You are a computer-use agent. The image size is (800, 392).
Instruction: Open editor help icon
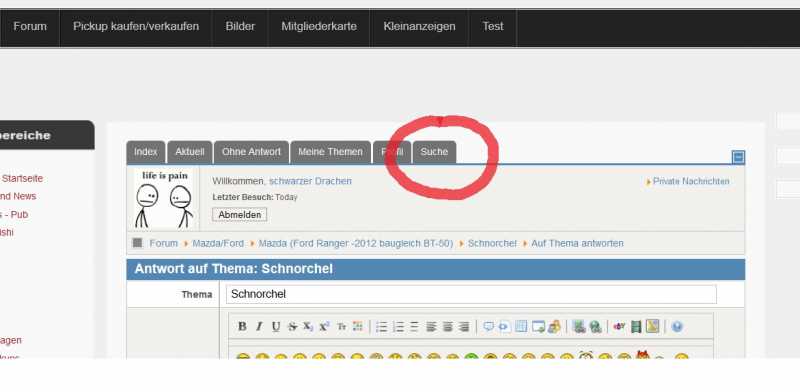[677, 326]
